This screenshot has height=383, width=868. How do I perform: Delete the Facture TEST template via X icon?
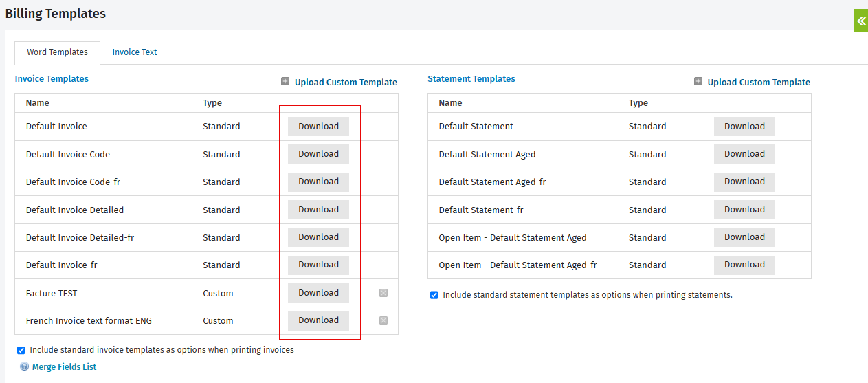pyautogui.click(x=383, y=293)
